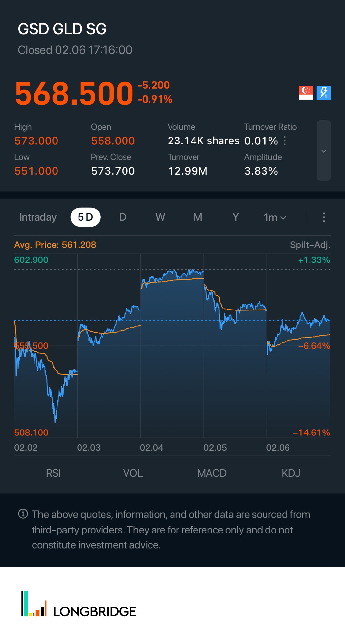Select the yearly Y chart tab
345x644 pixels.
[x=235, y=217]
